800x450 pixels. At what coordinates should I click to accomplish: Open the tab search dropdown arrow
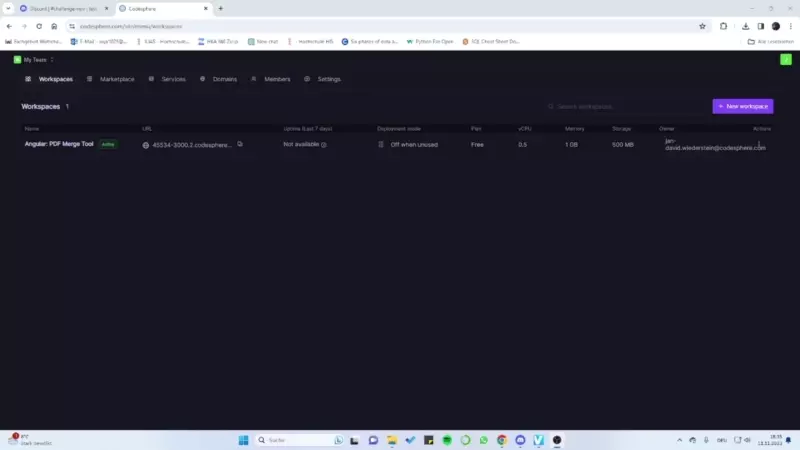pos(8,9)
